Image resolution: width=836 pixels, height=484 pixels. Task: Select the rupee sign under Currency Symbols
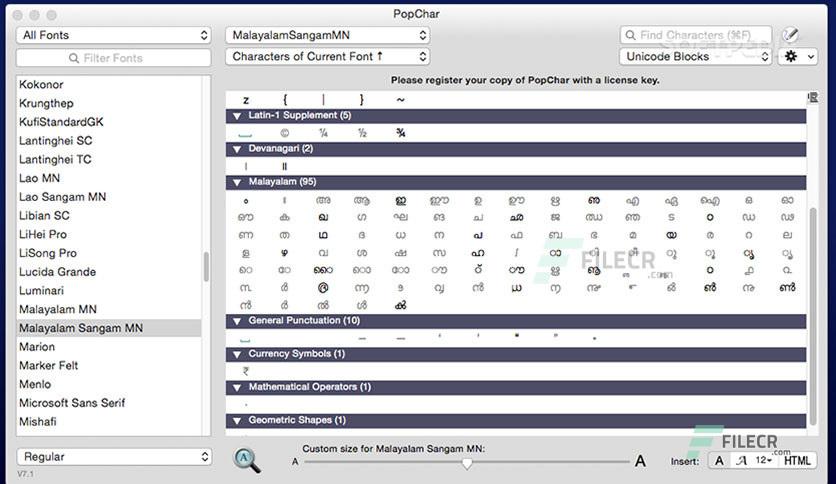coord(245,370)
